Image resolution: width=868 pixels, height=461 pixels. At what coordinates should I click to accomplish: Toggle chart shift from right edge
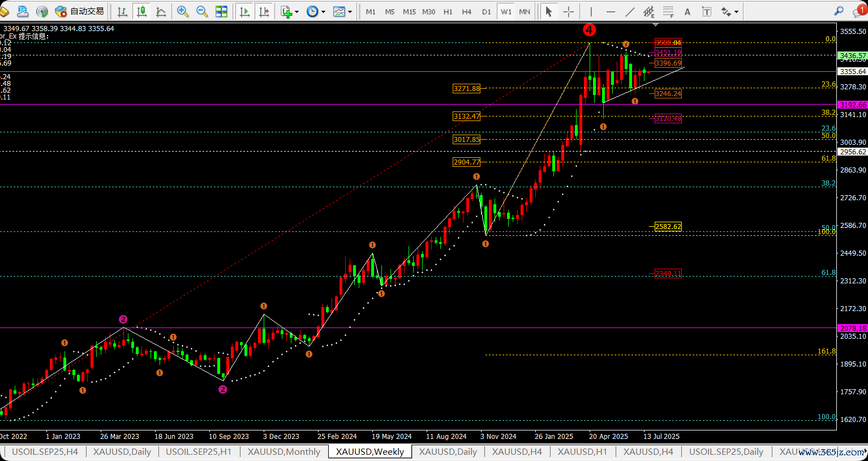tap(264, 11)
